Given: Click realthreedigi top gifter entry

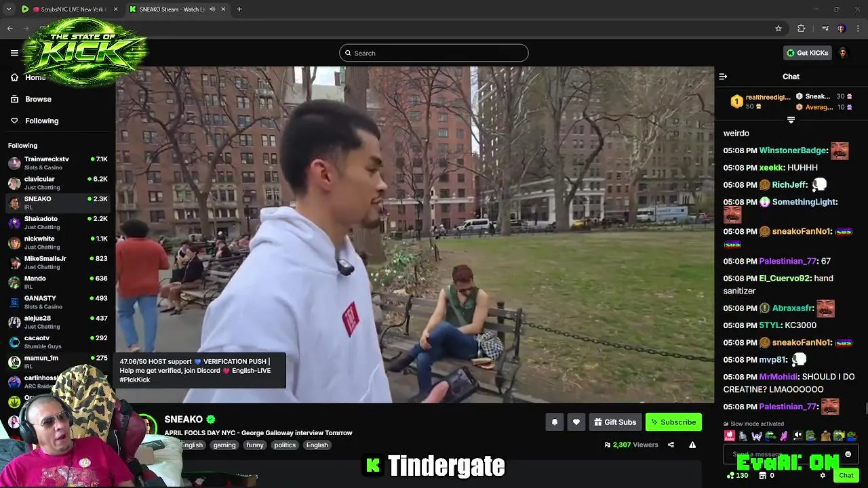Looking at the screenshot, I should coord(759,102).
